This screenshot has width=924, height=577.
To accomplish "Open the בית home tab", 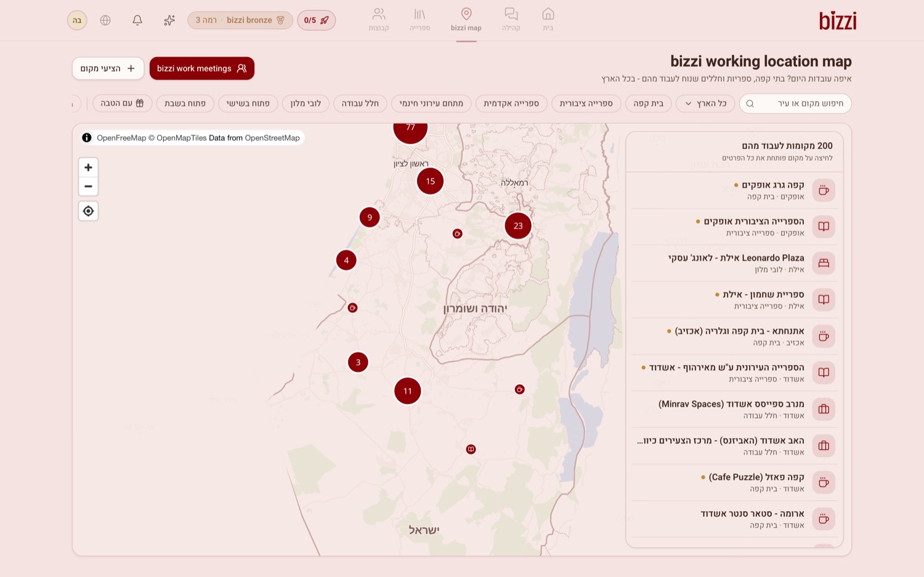I will tap(548, 20).
